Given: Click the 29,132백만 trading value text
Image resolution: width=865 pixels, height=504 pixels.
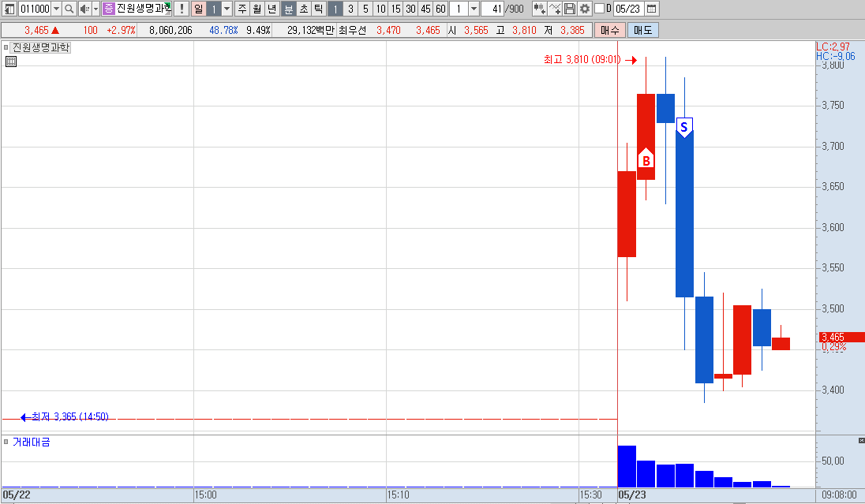Looking at the screenshot, I should pos(311,30).
